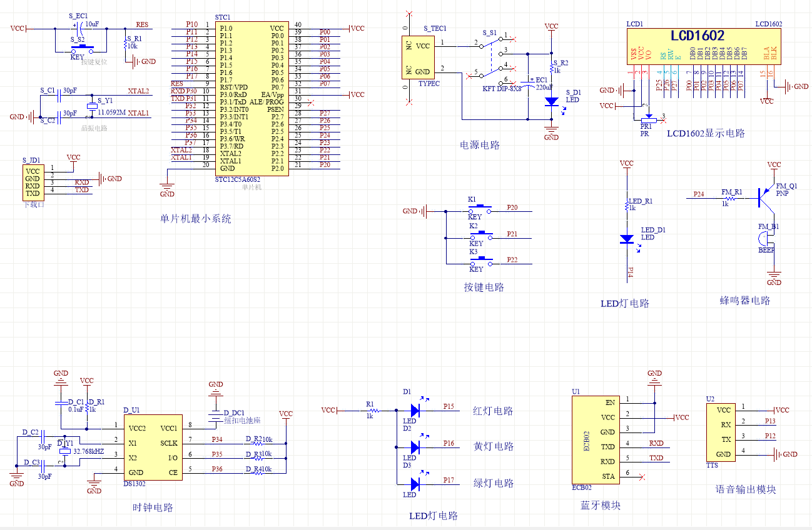
Task: Click the '下载口' note under S_JD1
Action: click(33, 204)
